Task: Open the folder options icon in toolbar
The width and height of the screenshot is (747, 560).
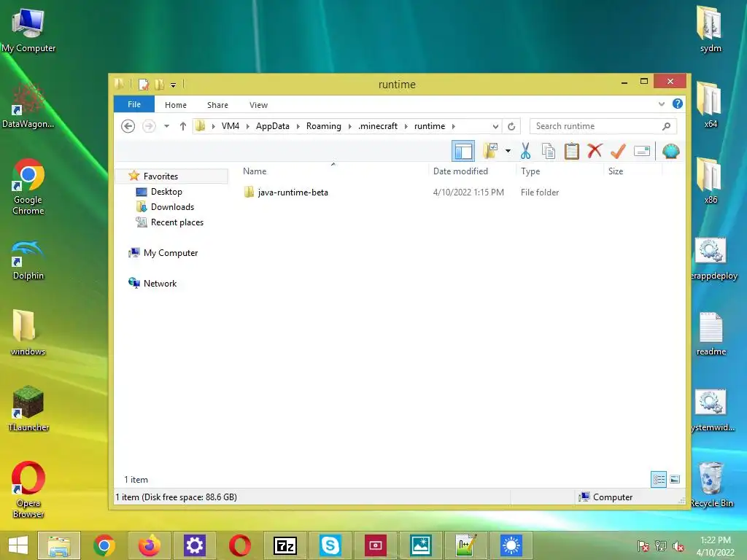Action: click(x=489, y=152)
